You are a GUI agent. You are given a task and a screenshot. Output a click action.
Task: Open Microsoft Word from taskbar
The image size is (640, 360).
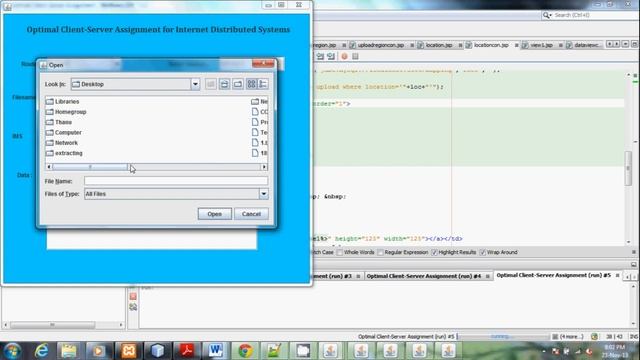tap(216, 351)
